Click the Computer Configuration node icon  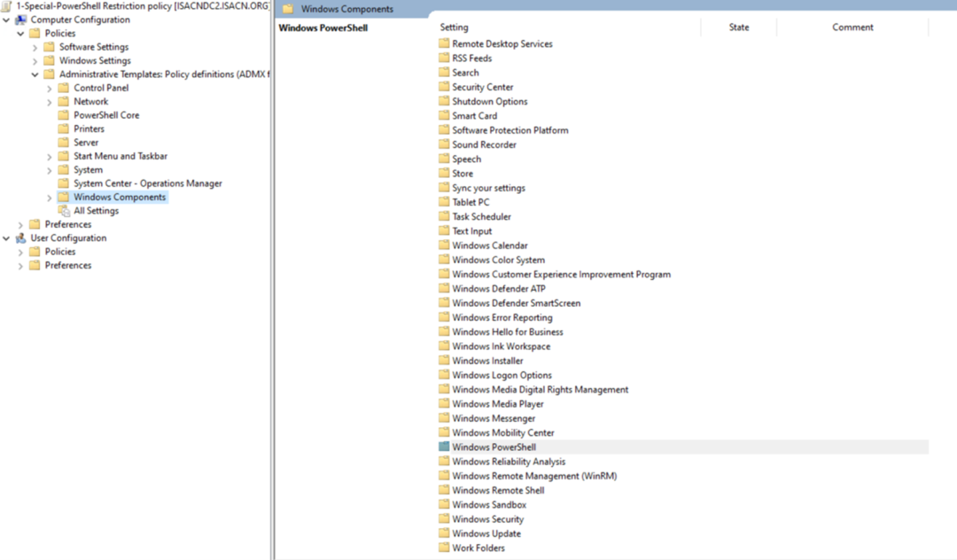[20, 19]
